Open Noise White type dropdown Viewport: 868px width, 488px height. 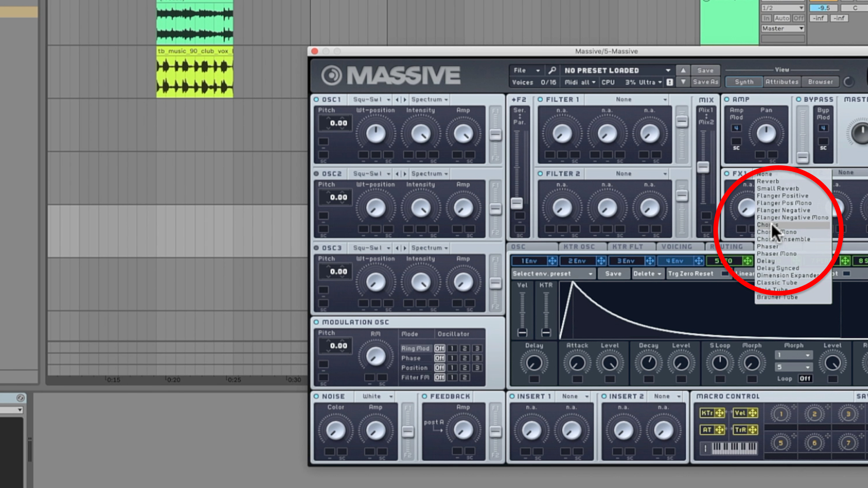[376, 396]
